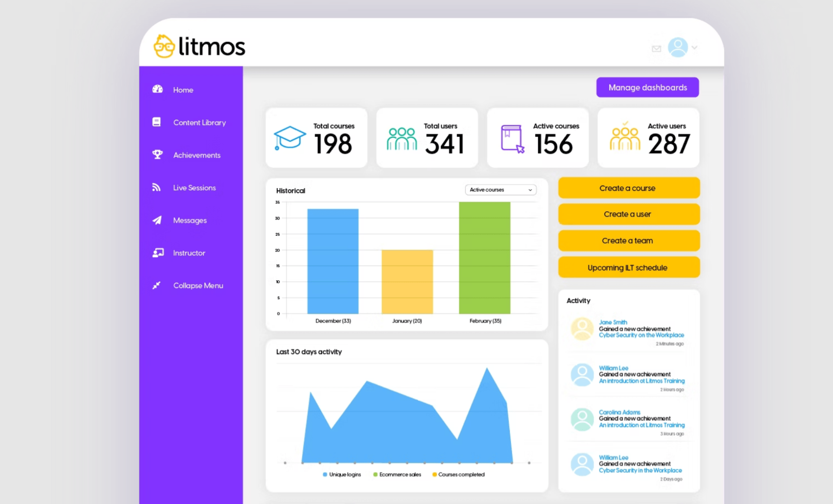Open William Lee link above Litmos Training
This screenshot has width=833, height=504.
(613, 368)
